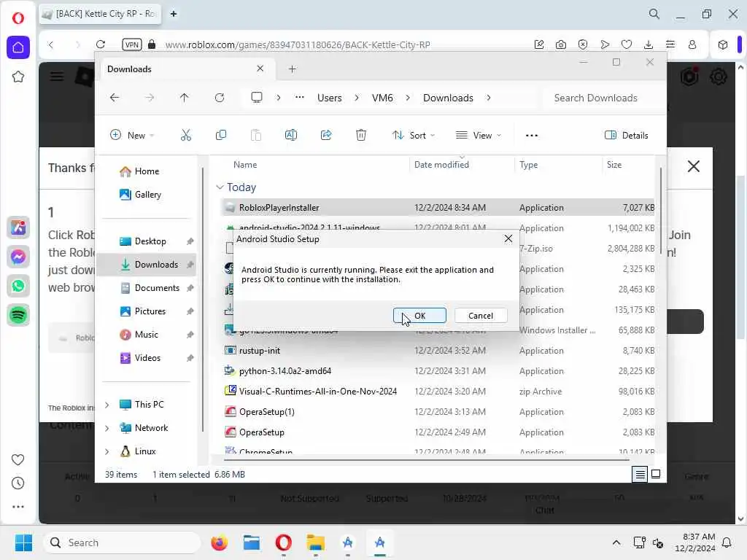Screen dimensions: 747x560
Task: Click the Search Downloads field
Action: [601, 98]
